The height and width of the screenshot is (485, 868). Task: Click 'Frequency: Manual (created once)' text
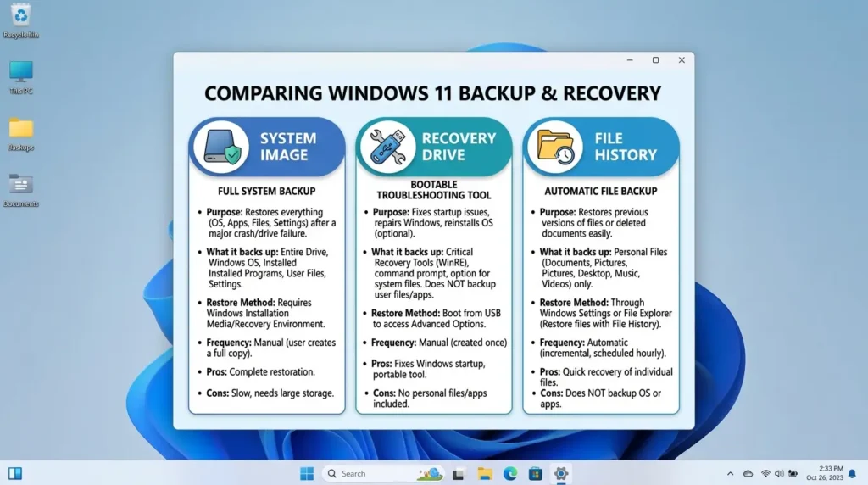[439, 343]
